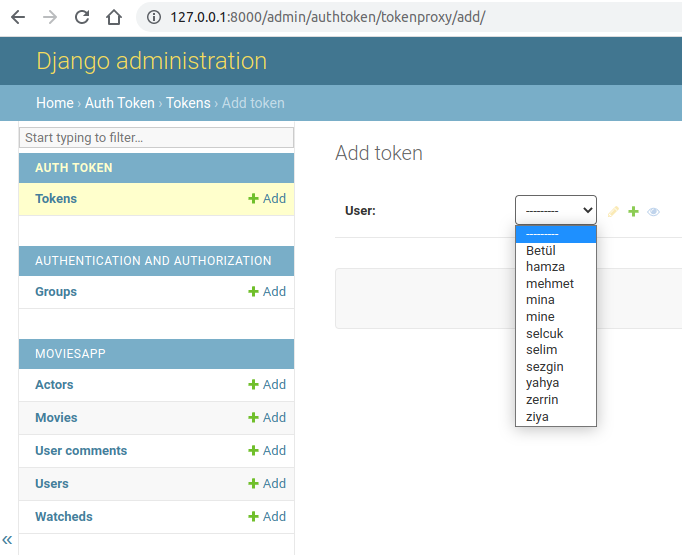
Task: Click the green plus to add another user
Action: 633,211
